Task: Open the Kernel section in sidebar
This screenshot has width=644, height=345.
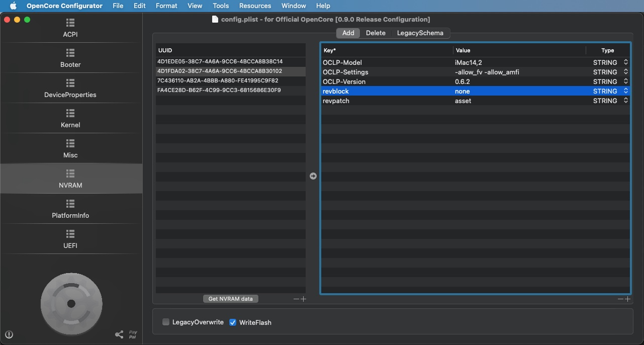Action: click(x=70, y=119)
